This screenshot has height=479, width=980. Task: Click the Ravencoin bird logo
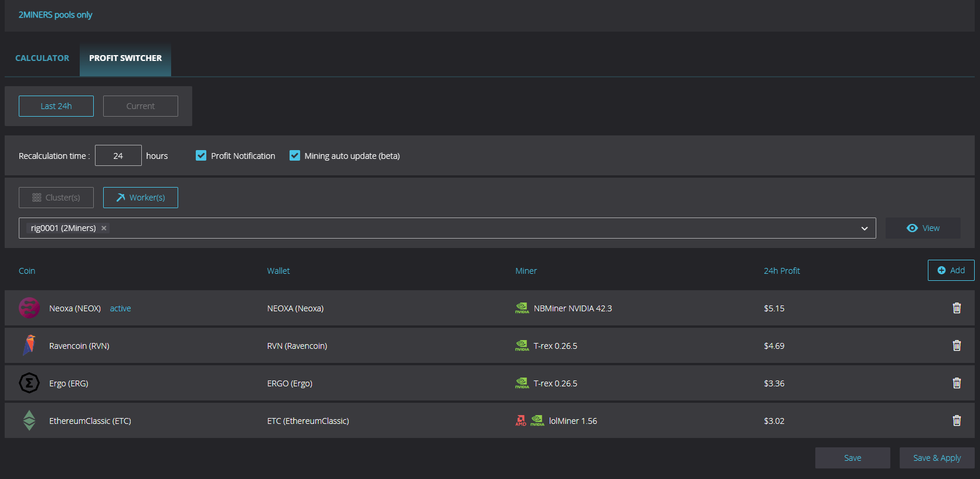(x=29, y=345)
